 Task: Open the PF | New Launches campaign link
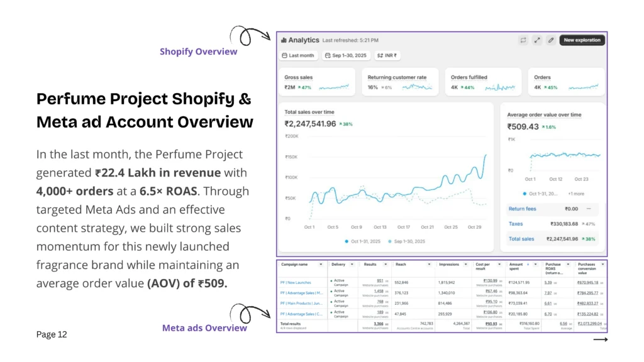click(x=296, y=282)
